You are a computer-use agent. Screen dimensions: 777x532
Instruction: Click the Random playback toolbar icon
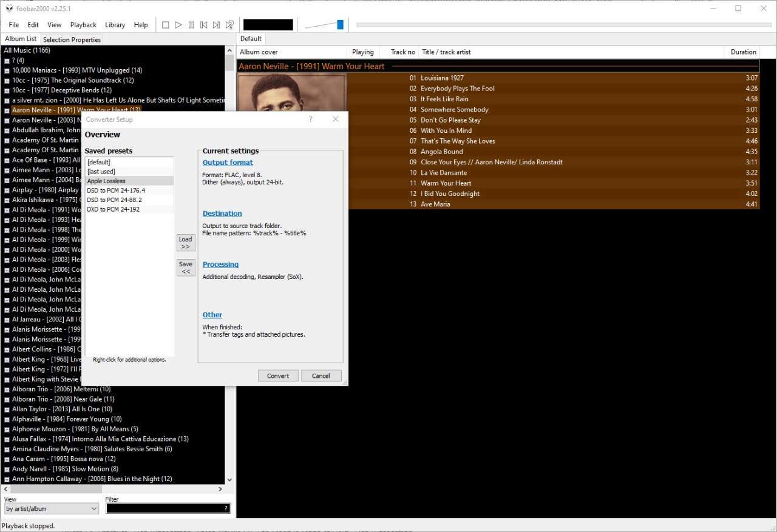[x=229, y=25]
